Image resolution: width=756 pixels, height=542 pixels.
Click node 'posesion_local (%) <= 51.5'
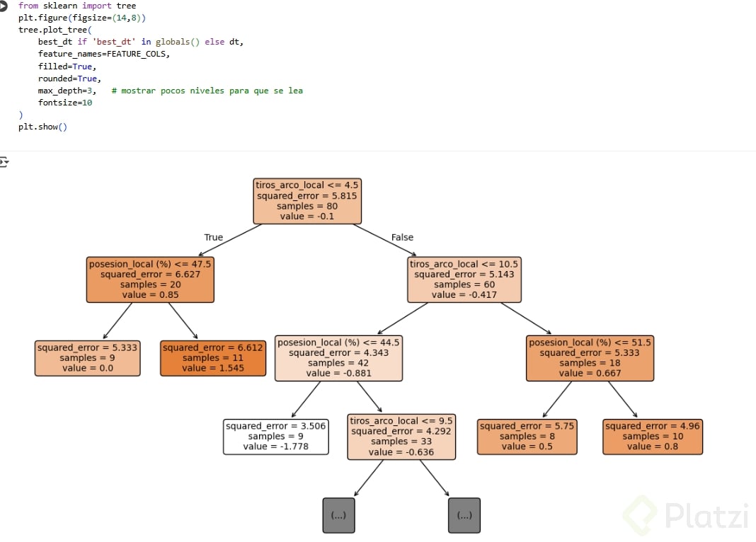point(590,358)
